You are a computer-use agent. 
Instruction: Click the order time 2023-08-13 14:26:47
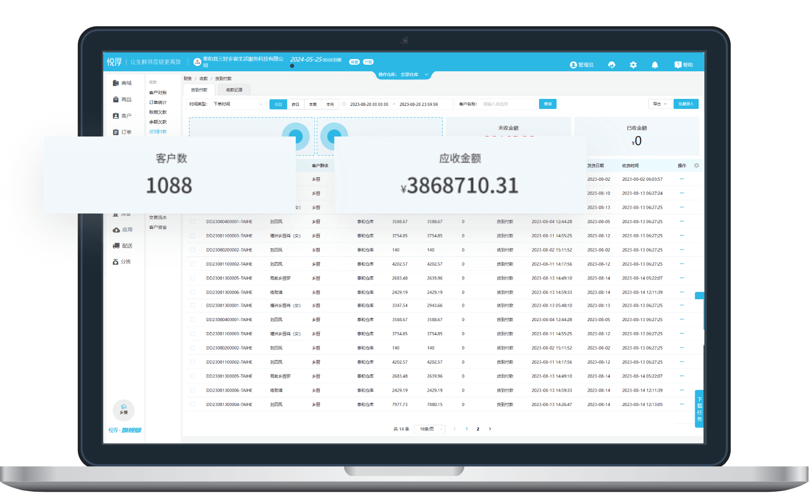coord(552,405)
